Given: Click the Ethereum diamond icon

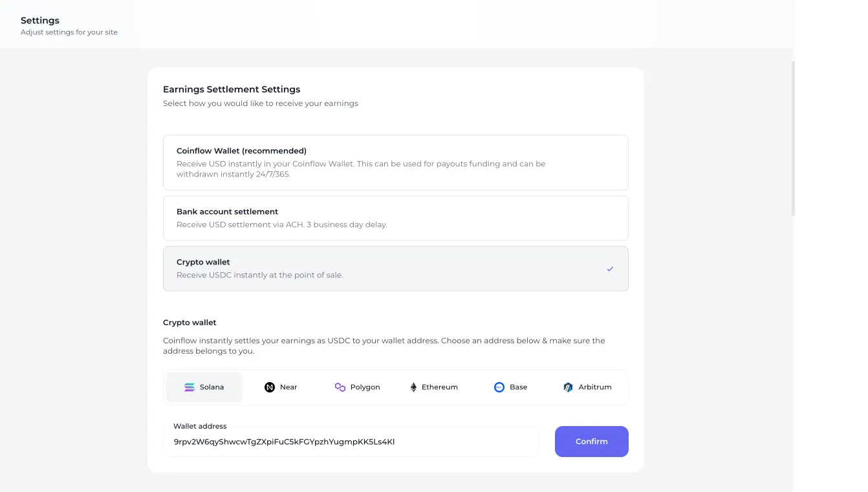Looking at the screenshot, I should pos(413,387).
